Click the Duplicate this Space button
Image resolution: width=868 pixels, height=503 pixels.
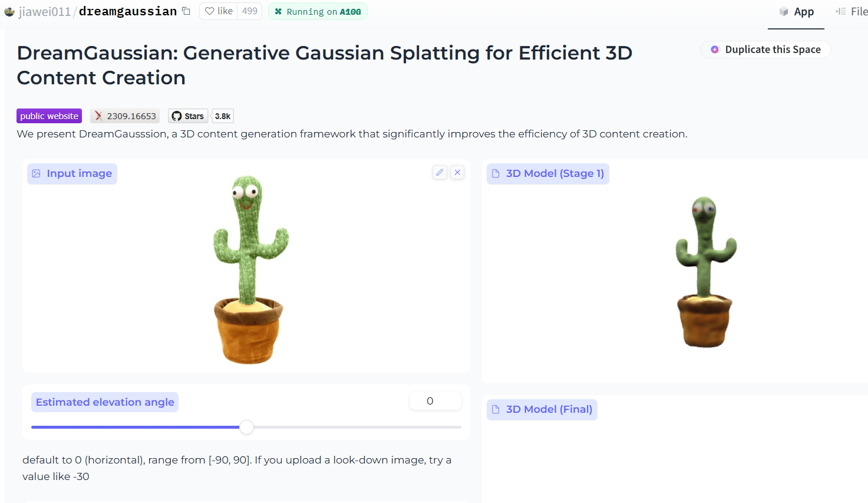765,50
